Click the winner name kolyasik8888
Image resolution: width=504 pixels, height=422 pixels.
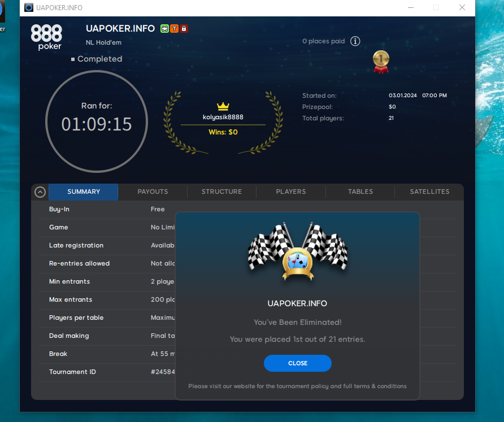223,118
